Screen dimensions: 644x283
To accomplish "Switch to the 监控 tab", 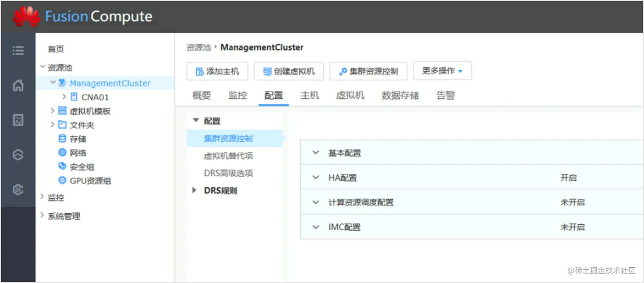I will 238,95.
